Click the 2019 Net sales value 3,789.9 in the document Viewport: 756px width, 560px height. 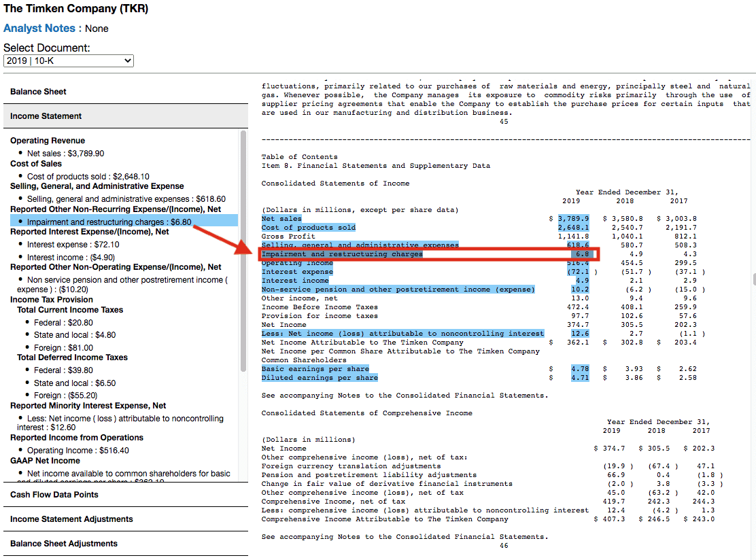[573, 219]
